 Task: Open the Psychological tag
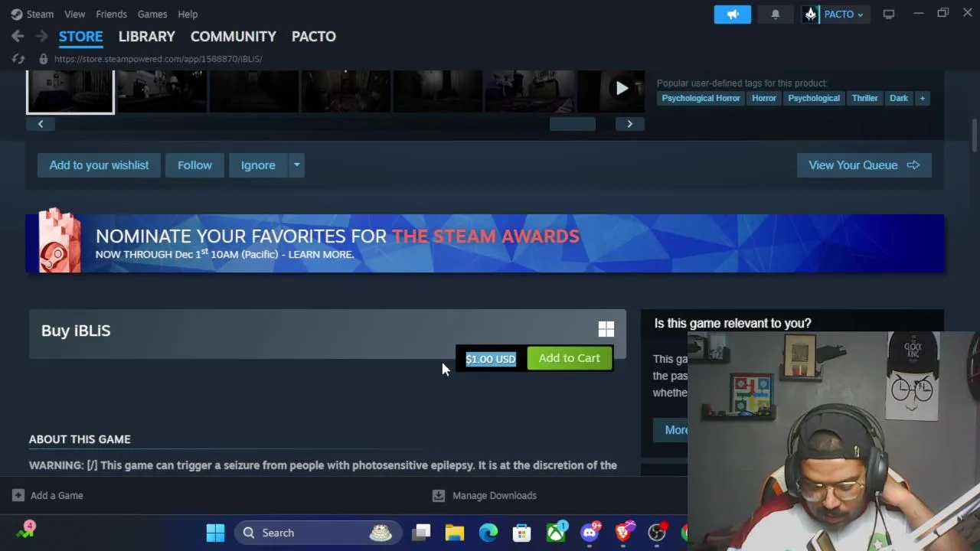point(814,98)
